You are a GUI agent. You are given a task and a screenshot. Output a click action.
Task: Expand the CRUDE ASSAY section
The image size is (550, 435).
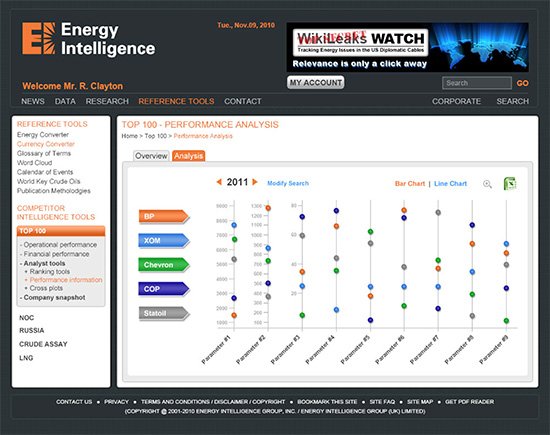(43, 344)
